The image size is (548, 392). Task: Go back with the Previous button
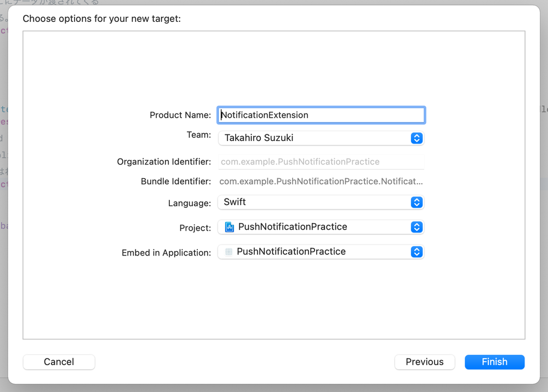pos(425,362)
